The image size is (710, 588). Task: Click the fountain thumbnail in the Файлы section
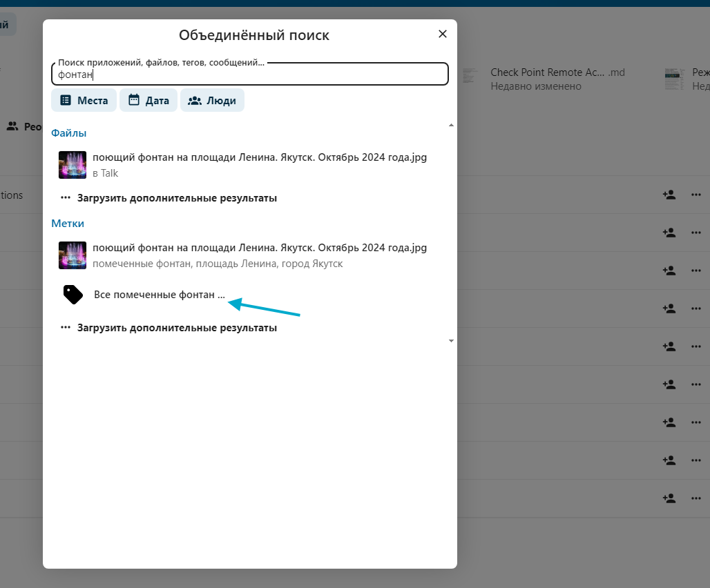pos(73,165)
